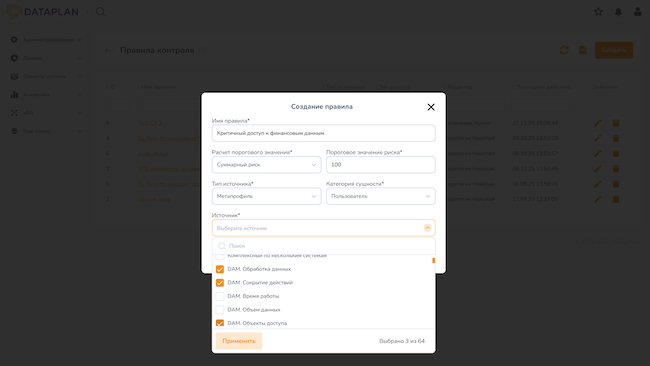Click Редактор column filter field
The width and height of the screenshot is (650, 366).
(x=473, y=105)
